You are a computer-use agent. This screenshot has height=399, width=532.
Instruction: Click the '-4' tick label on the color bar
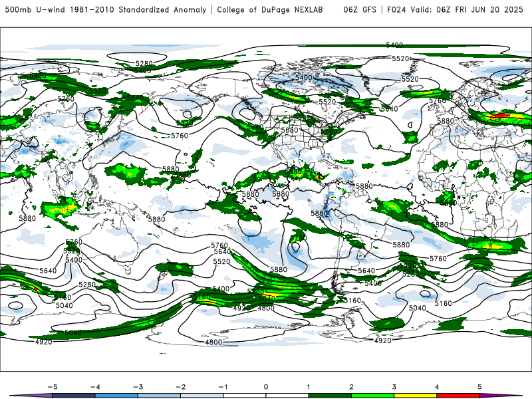tap(95, 387)
